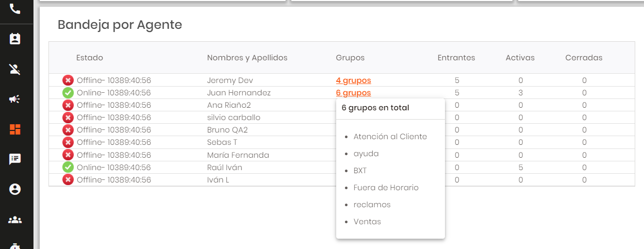644x249 pixels.
Task: Select the orange dashboard icon
Action: 15,129
